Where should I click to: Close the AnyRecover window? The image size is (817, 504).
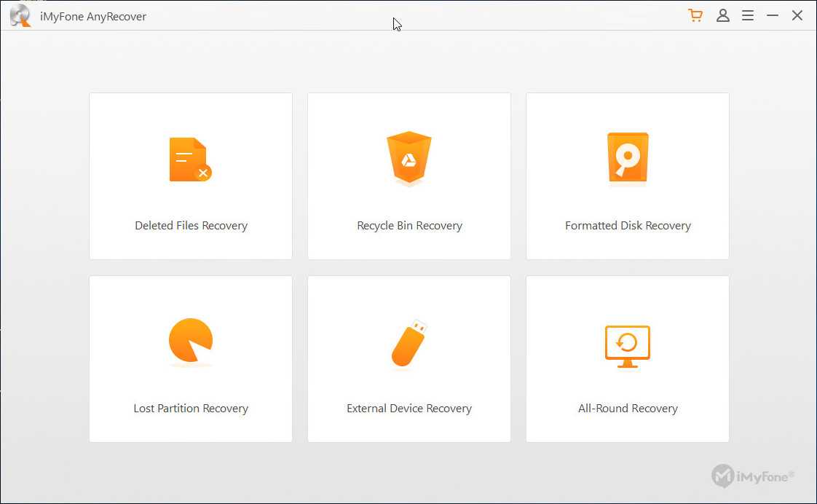(x=797, y=15)
